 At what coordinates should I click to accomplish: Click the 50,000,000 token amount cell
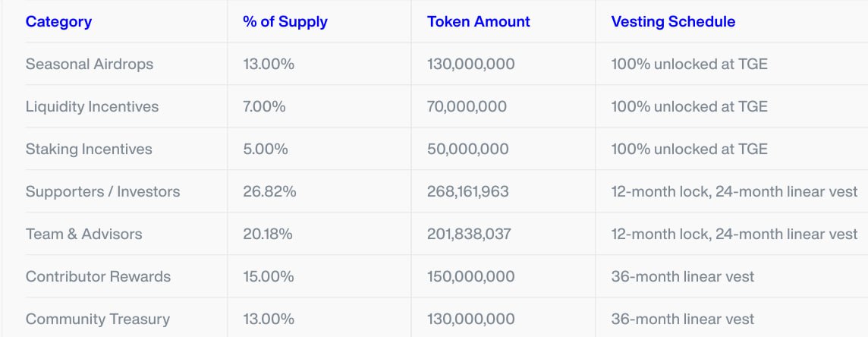468,150
